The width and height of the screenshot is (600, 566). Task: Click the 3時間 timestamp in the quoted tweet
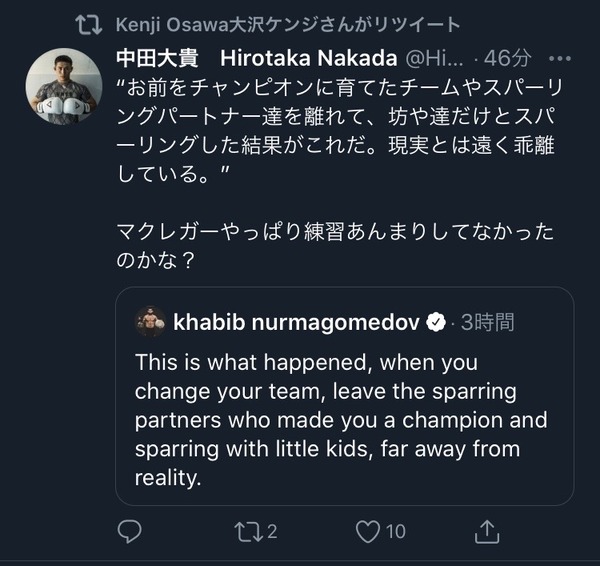(x=487, y=322)
